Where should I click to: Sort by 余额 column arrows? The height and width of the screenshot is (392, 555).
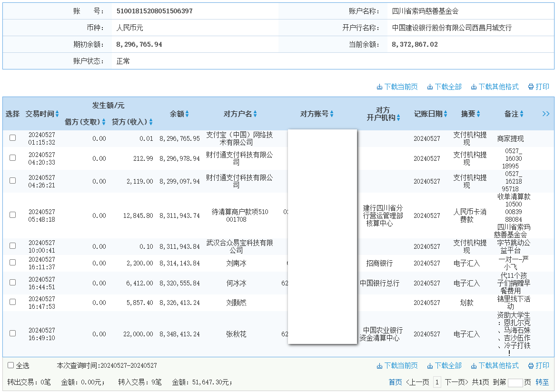pyautogui.click(x=187, y=114)
